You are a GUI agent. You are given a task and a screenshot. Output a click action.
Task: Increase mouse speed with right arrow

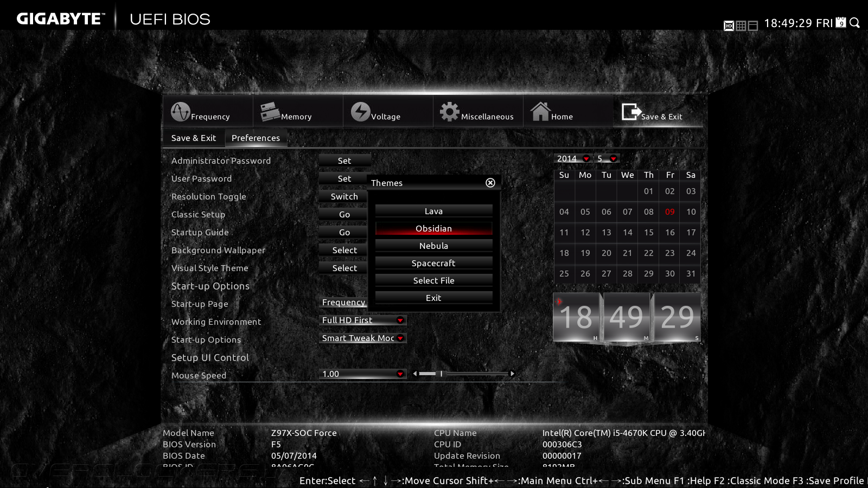(x=512, y=374)
